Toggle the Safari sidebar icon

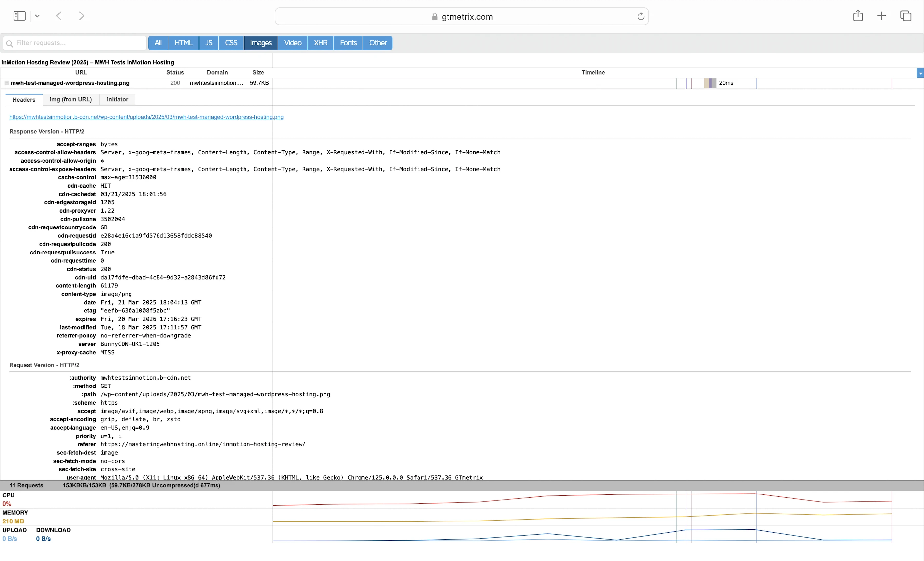tap(19, 16)
